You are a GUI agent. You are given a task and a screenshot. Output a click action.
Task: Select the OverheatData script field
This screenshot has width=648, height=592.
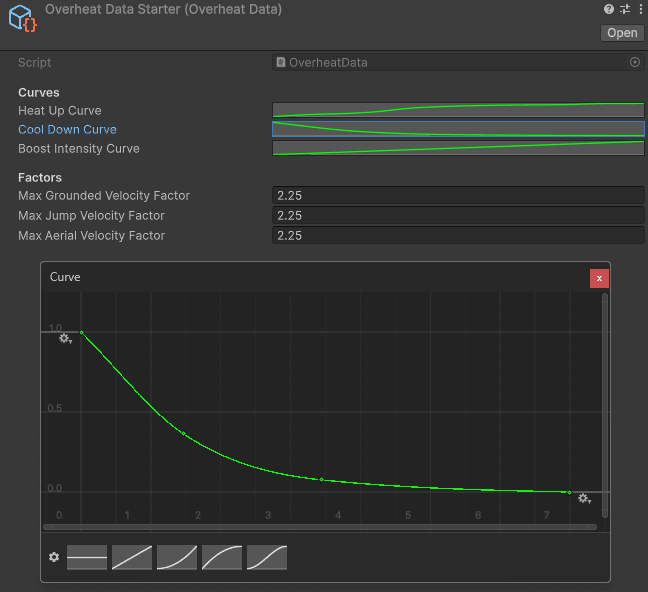tap(458, 62)
